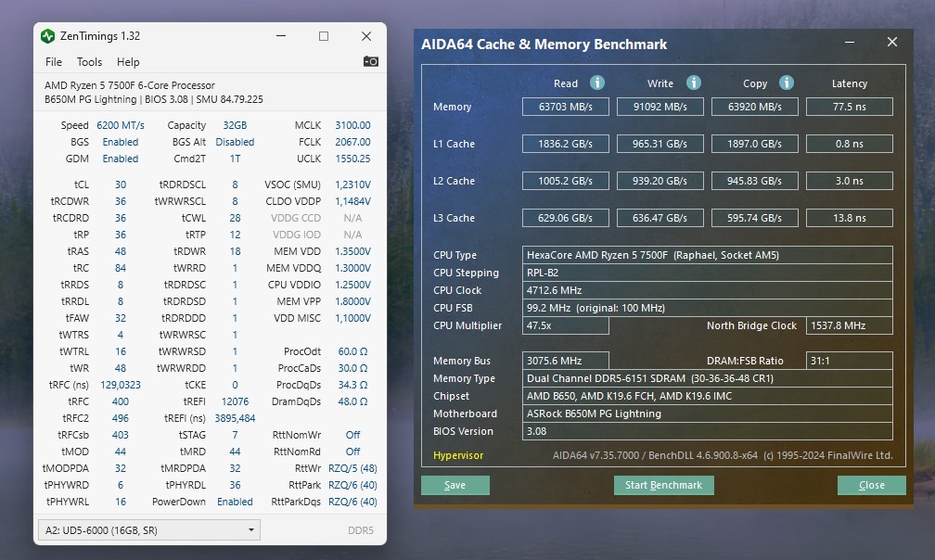Image resolution: width=935 pixels, height=560 pixels.
Task: Click the Memory Type DDR5-6151 SDRAM field
Action: [707, 378]
